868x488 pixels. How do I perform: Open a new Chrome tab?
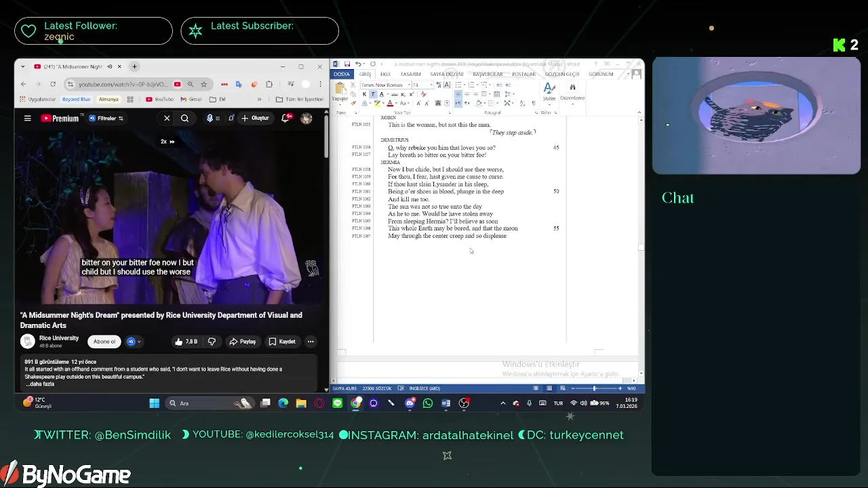[x=135, y=66]
